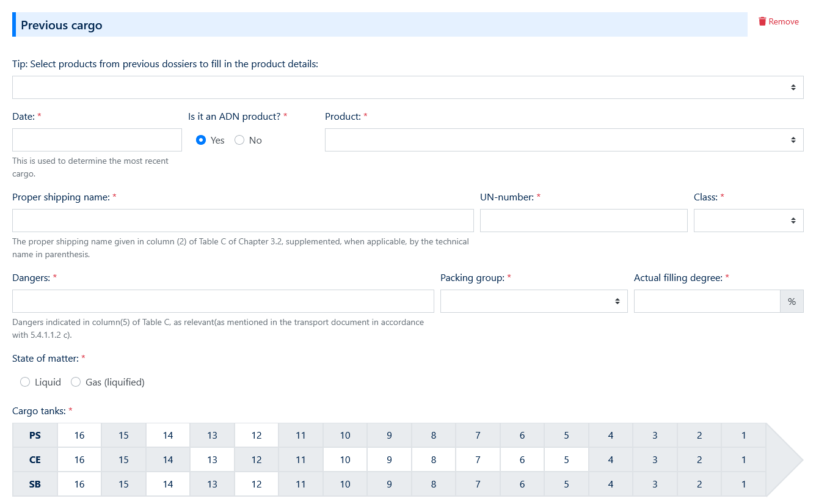Toggle cargo tank 5 in CE row
This screenshot has height=504, width=816.
pyautogui.click(x=566, y=459)
